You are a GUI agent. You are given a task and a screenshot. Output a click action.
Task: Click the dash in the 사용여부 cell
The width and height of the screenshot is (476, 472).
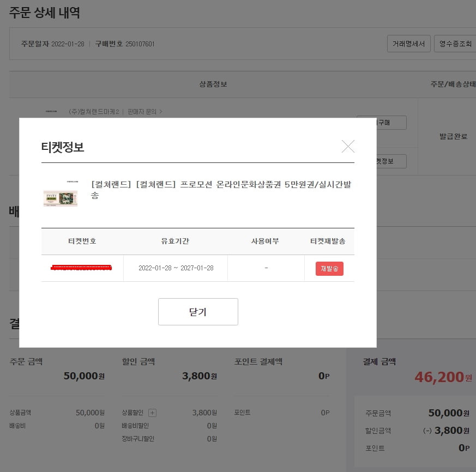[x=266, y=268]
